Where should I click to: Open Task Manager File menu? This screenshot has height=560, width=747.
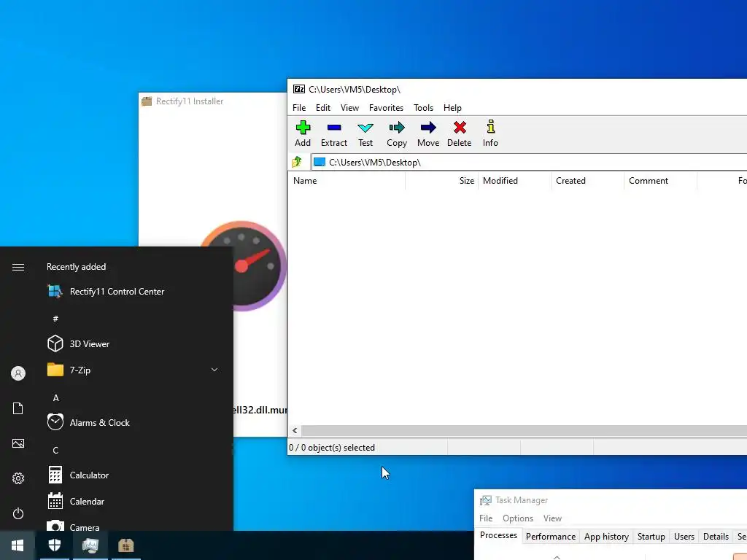point(486,518)
